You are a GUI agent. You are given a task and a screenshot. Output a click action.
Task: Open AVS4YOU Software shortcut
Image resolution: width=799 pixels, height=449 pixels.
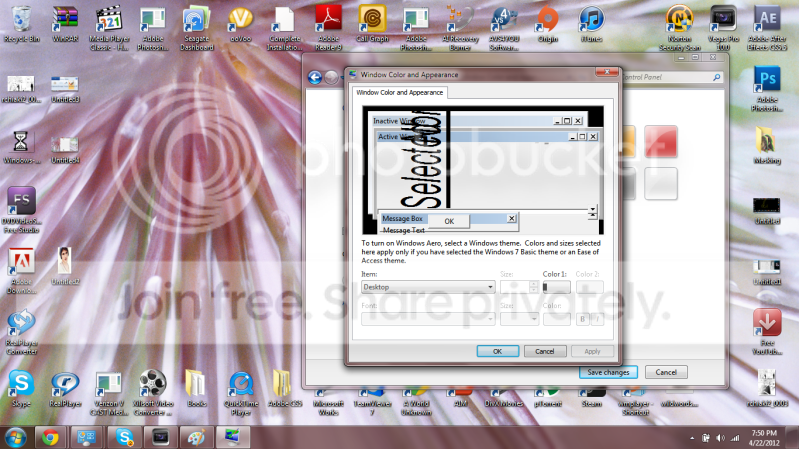[504, 29]
